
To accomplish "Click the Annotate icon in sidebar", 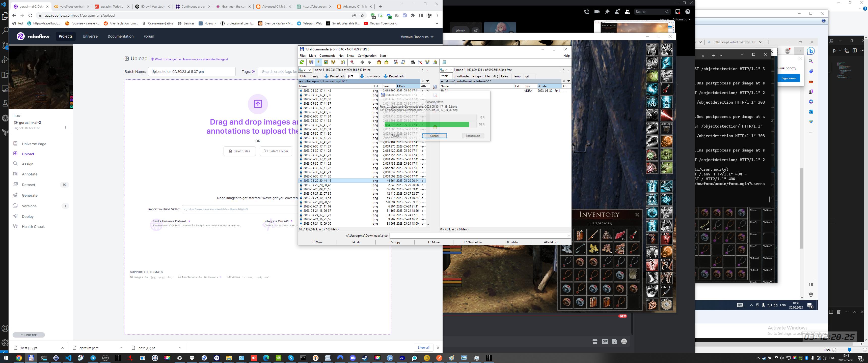I will tap(16, 174).
